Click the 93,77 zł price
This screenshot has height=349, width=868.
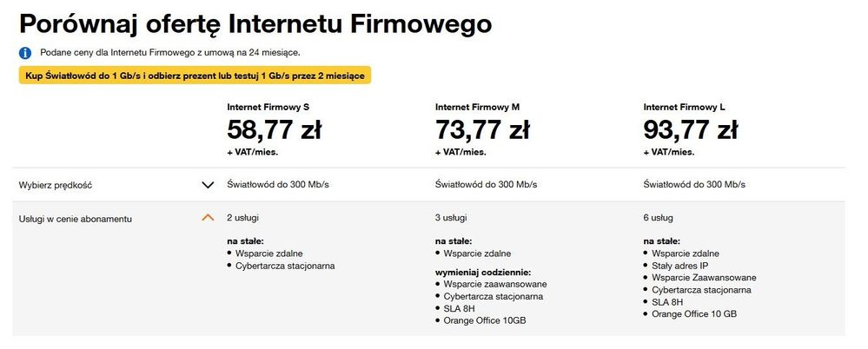691,130
